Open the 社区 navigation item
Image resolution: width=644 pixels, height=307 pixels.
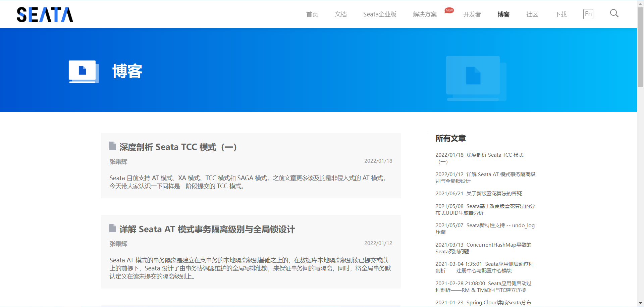point(532,14)
